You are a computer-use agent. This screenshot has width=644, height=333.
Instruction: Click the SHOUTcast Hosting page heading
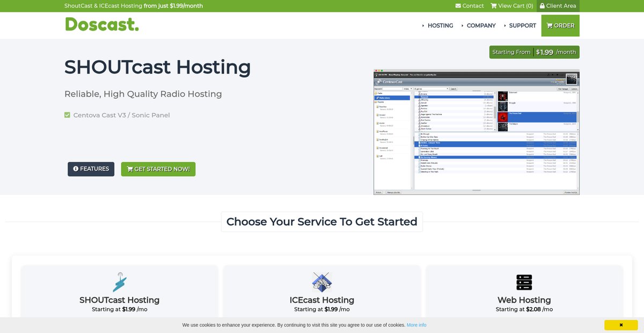point(158,67)
